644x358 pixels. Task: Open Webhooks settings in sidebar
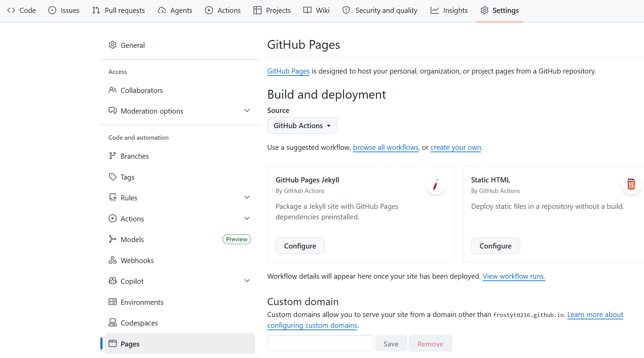pos(180,260)
